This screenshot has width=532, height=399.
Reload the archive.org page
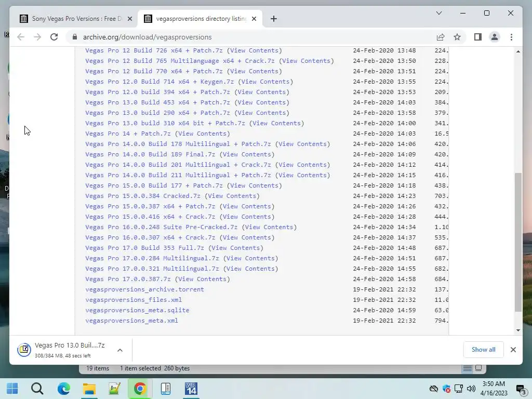[x=54, y=37]
